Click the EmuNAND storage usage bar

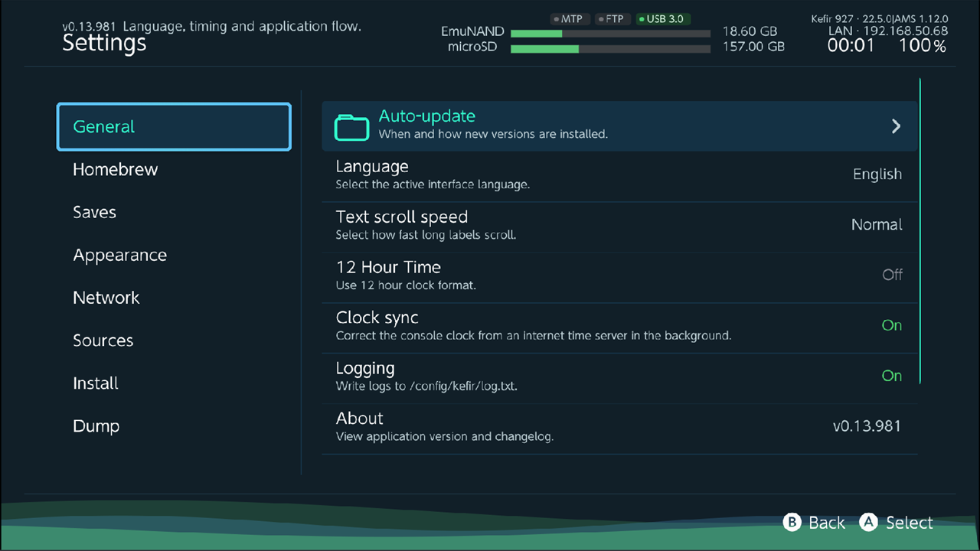610,34
